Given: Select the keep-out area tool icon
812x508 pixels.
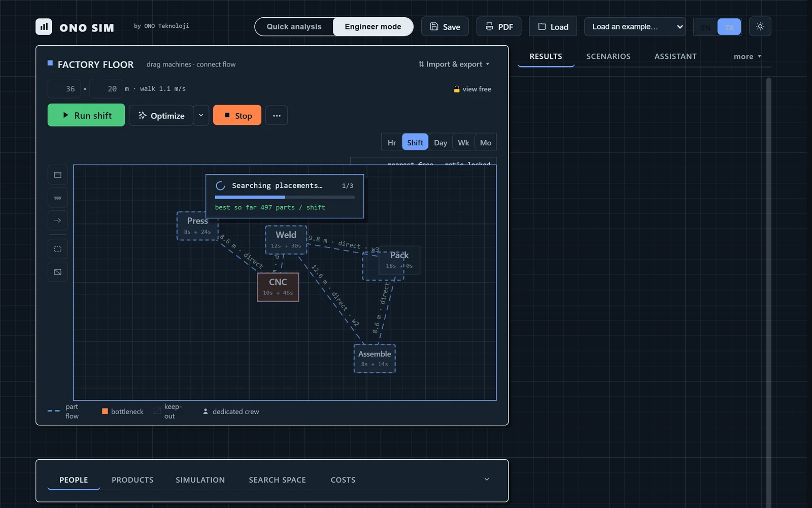Looking at the screenshot, I should [58, 272].
